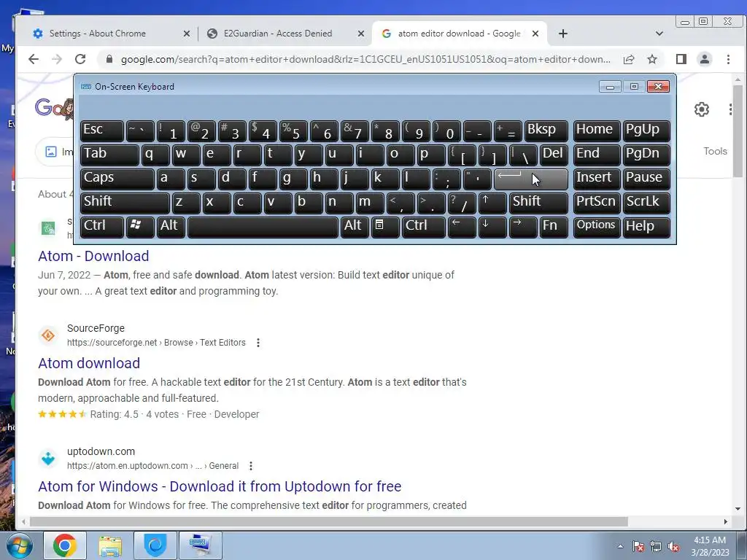Click the left arrow key on keyboard
This screenshot has height=560, width=747.
point(462,226)
